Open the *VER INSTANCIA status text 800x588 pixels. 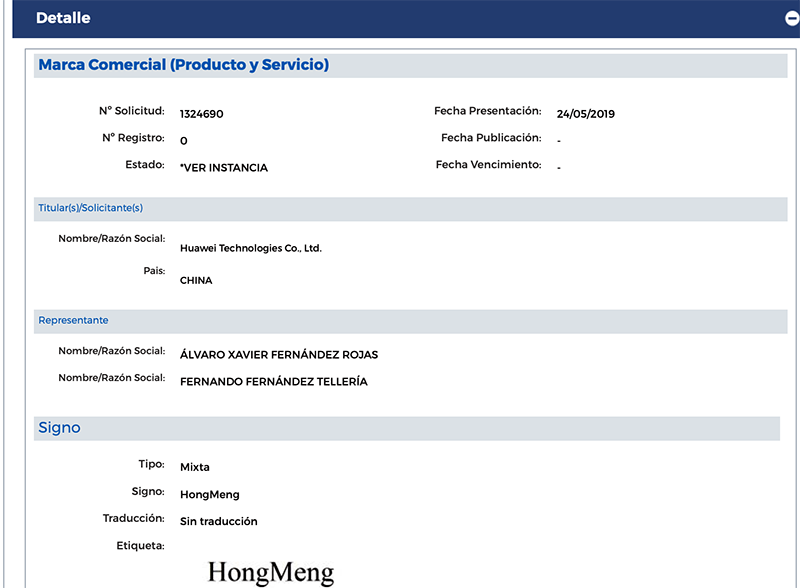[223, 168]
